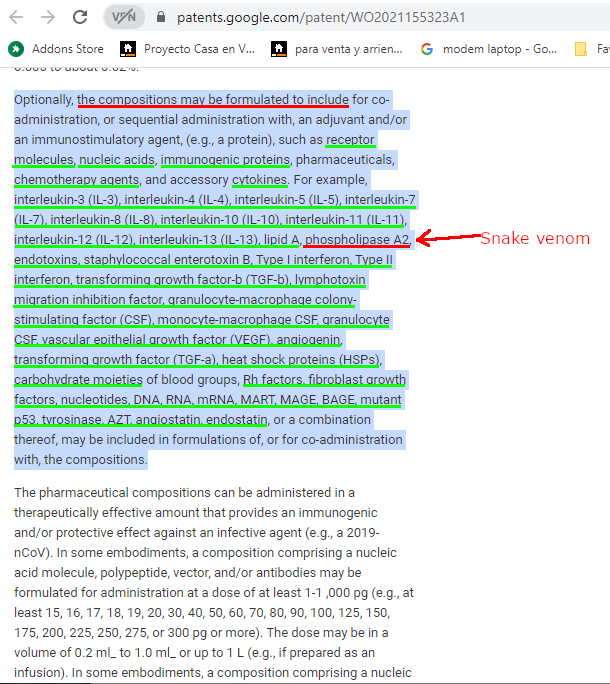The image size is (610, 684).
Task: Click the 'phospholipase A2' underlined text
Action: (x=357, y=240)
